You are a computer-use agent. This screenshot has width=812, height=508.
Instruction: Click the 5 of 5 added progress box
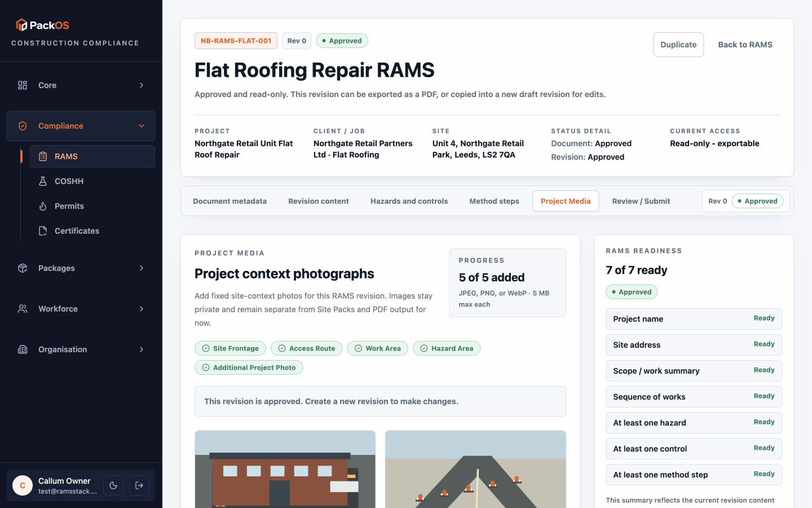tap(507, 283)
